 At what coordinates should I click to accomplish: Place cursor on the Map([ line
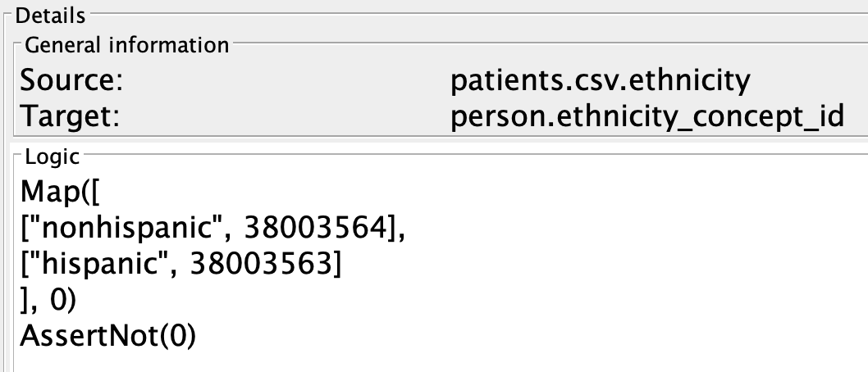coord(61,193)
